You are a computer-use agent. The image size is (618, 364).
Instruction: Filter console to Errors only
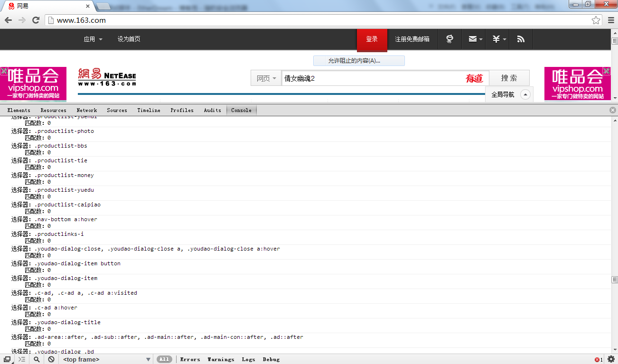[190, 359]
